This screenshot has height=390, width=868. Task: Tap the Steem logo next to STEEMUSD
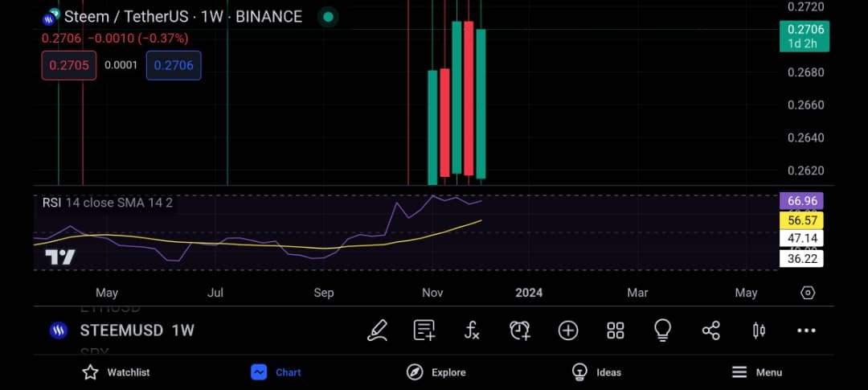tap(58, 330)
